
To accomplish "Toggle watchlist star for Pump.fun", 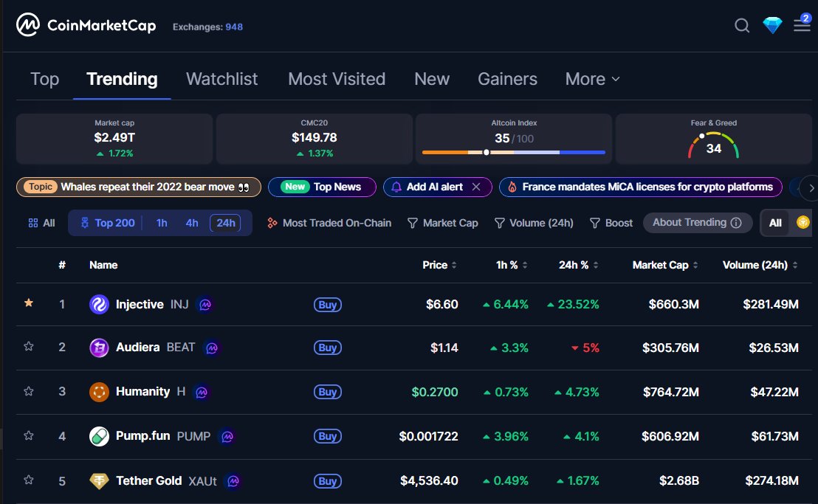I will (29, 435).
